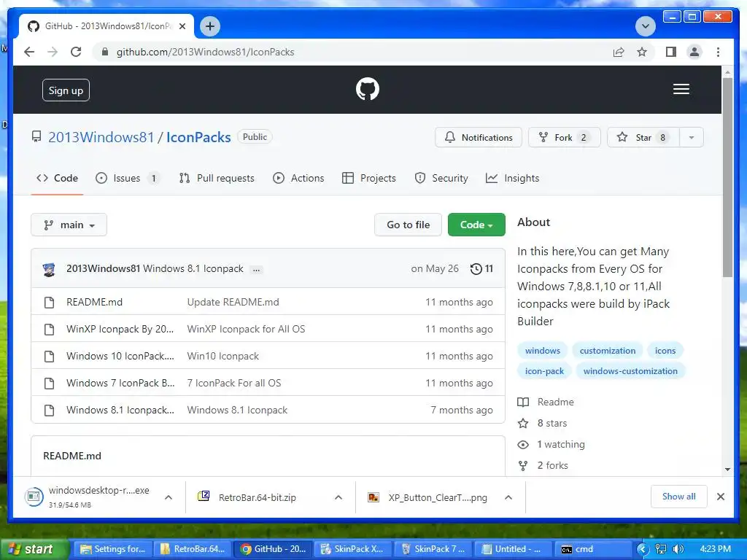The width and height of the screenshot is (747, 560).
Task: Expand the main branch dropdown
Action: click(69, 225)
